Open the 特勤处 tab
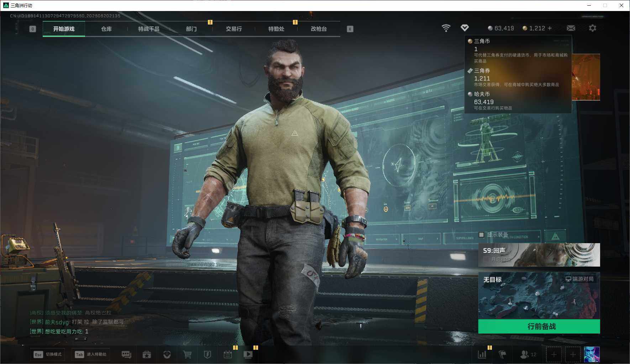Viewport: 630px width, 364px height. click(276, 29)
